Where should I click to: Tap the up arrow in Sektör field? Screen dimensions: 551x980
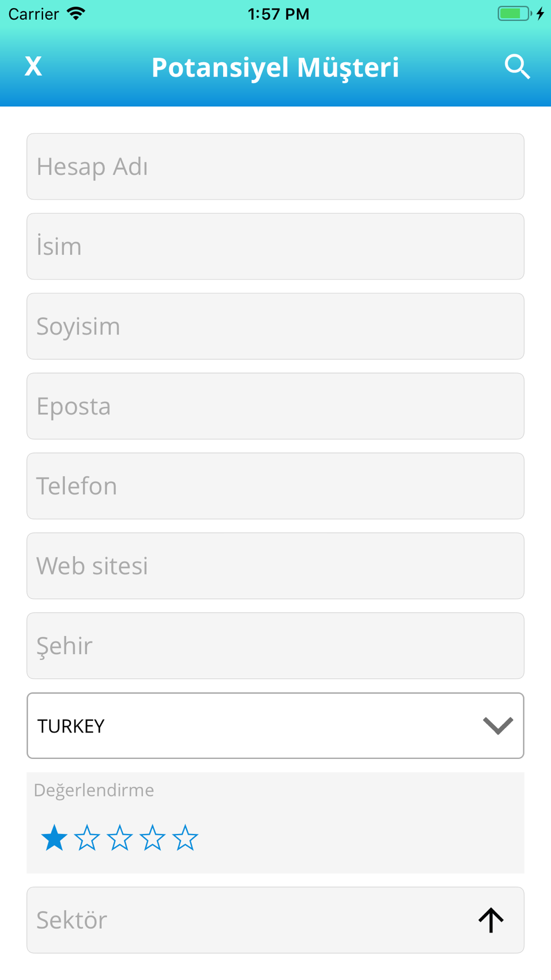[491, 920]
